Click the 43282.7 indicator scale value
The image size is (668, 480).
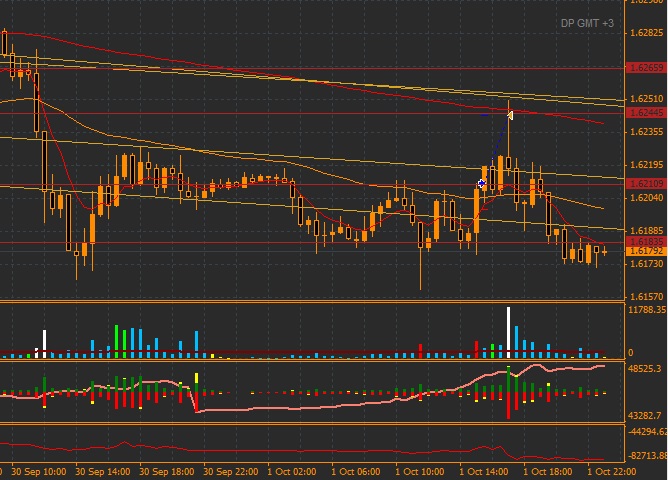click(x=647, y=416)
